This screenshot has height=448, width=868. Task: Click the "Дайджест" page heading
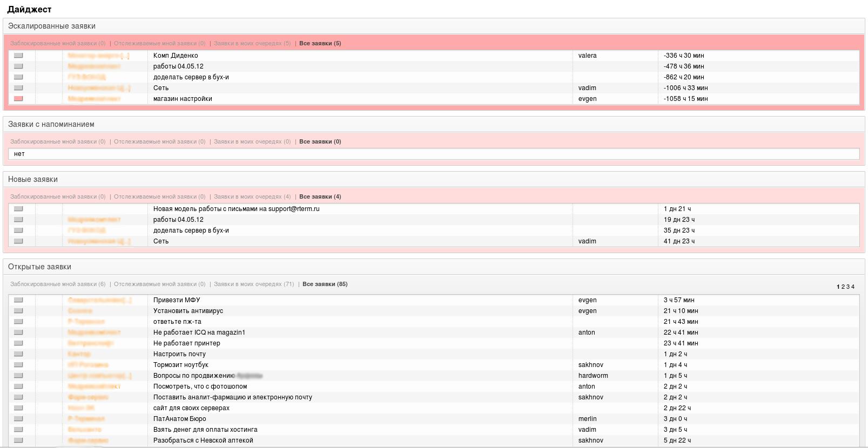(x=29, y=10)
